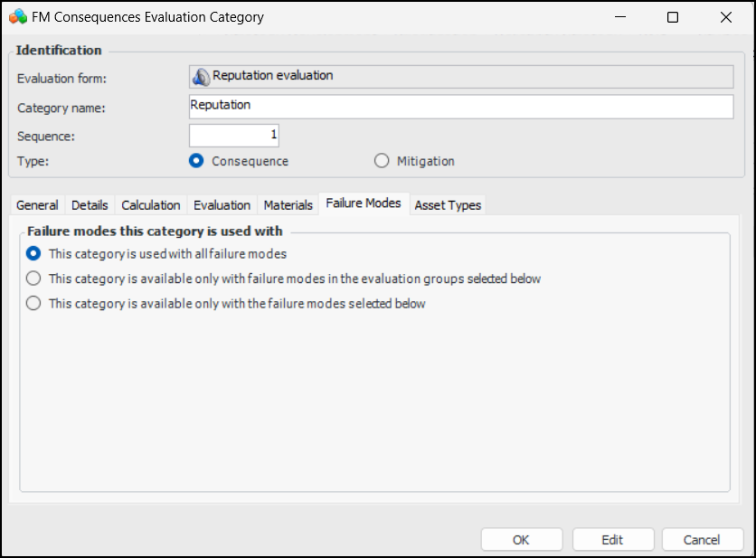The image size is (756, 558).
Task: Limit category to selected evaluation groups
Action: [34, 279]
